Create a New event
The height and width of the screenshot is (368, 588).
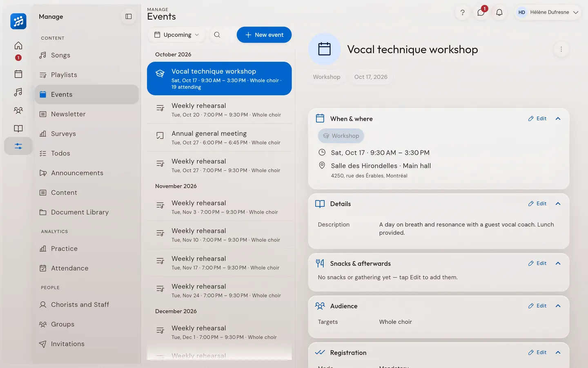click(264, 35)
